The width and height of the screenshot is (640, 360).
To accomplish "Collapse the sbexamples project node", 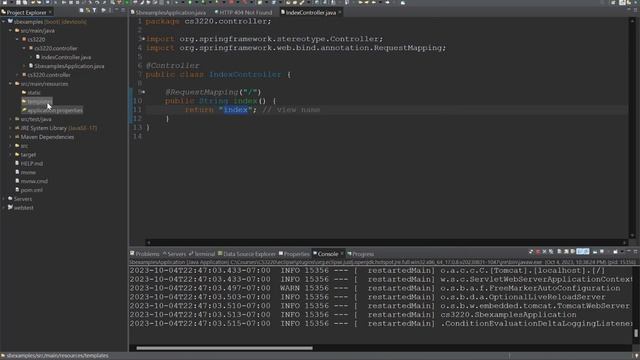I will pos(4,22).
